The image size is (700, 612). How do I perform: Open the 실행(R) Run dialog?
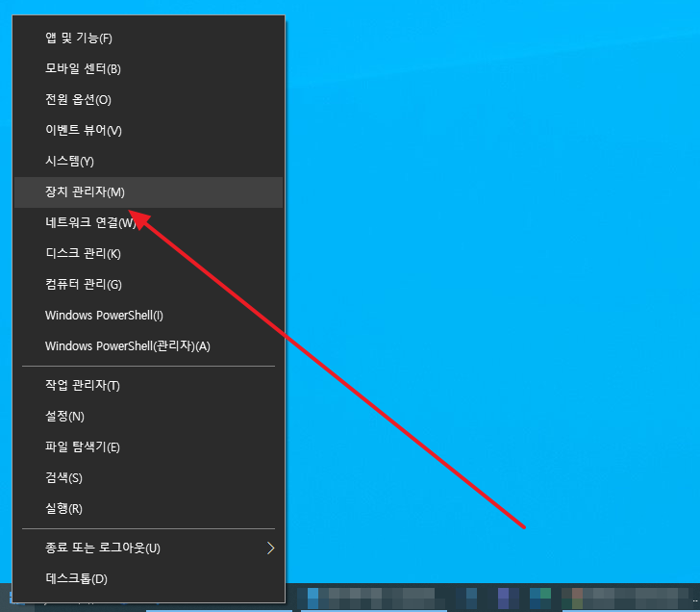(148, 509)
